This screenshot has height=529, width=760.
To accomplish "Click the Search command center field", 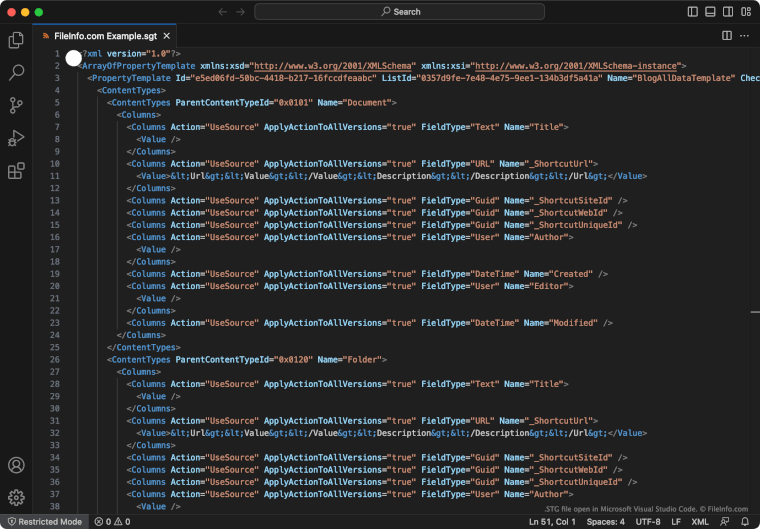I will point(399,12).
